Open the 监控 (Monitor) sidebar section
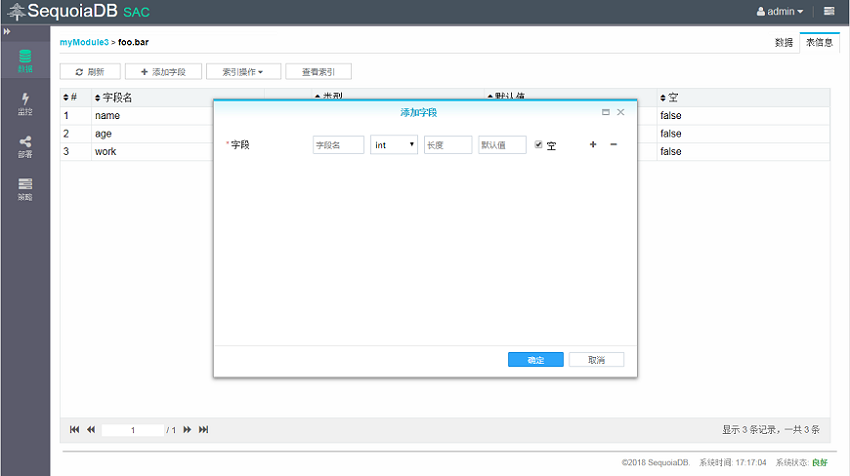The height and width of the screenshot is (476, 850). (25, 104)
